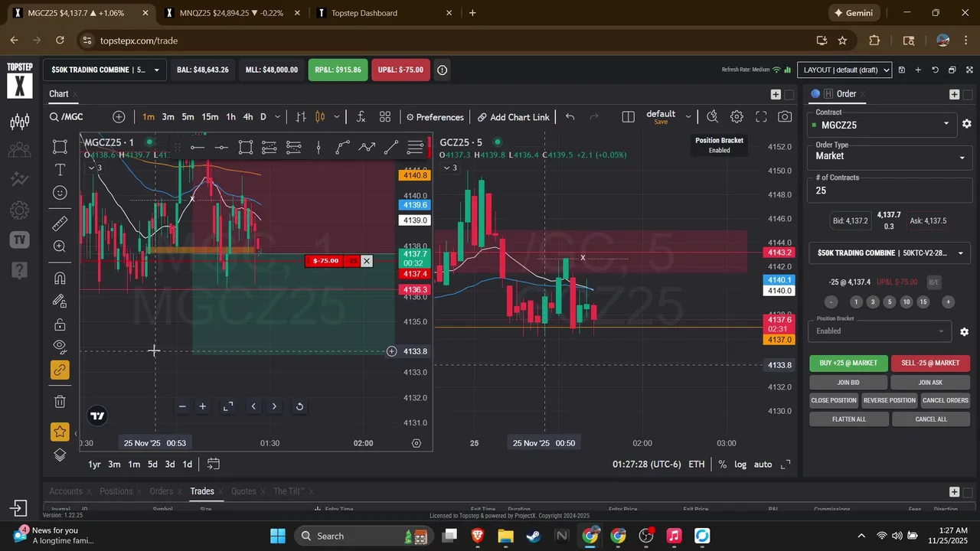Image resolution: width=980 pixels, height=551 pixels.
Task: Expand the Contract MGCZ25 dropdown
Action: click(x=880, y=124)
